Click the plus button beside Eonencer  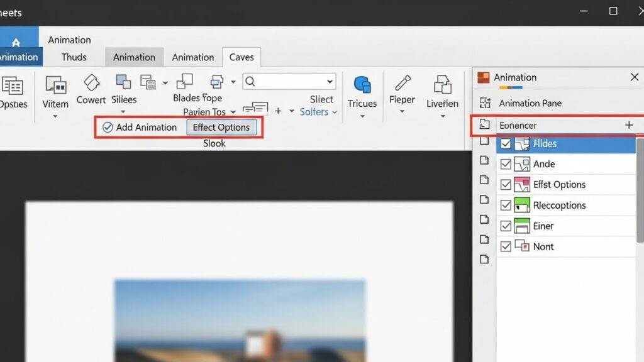point(628,125)
